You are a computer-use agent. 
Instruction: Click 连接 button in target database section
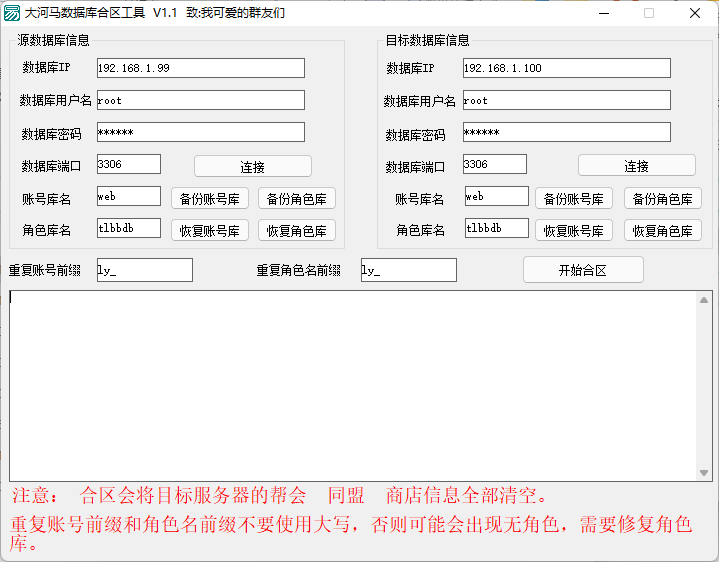[x=636, y=166]
